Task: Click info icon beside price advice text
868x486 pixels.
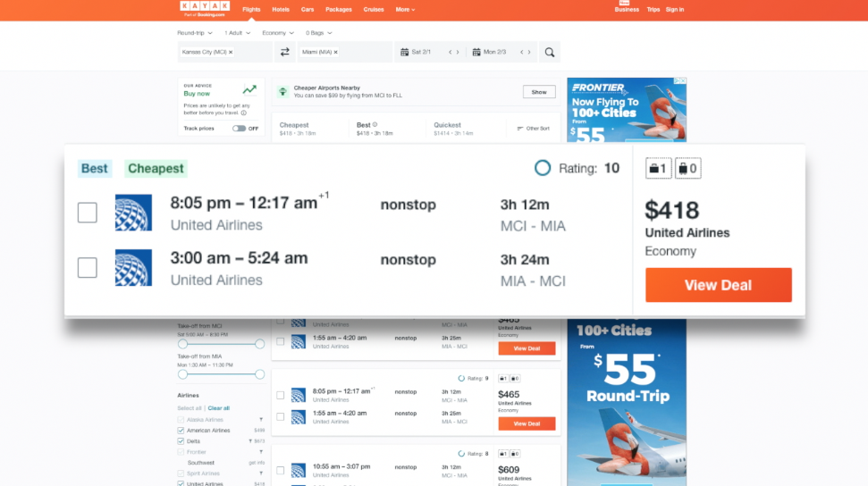Action: 243,113
